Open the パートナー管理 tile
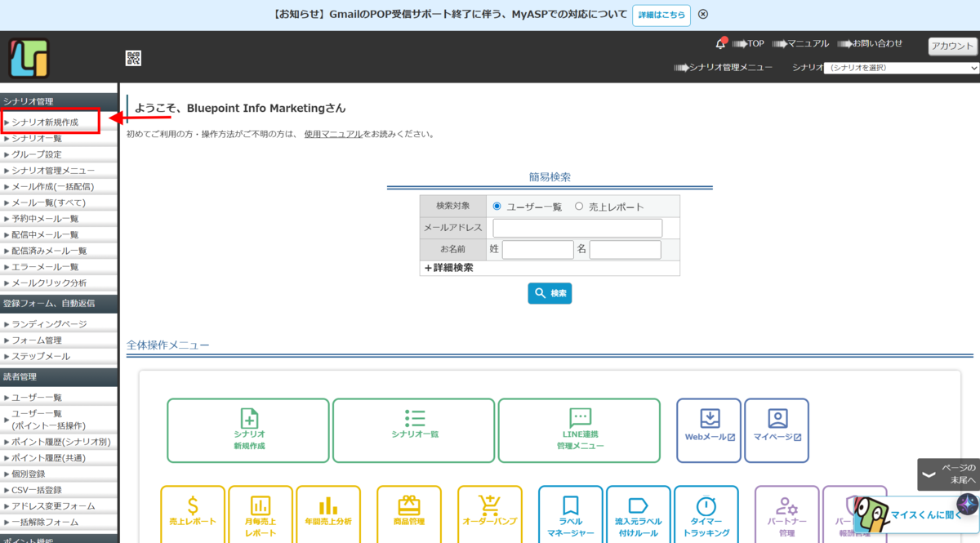This screenshot has width=980, height=543. [x=786, y=514]
